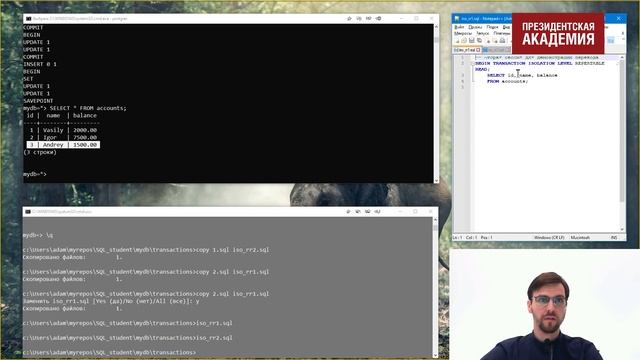
Task: Click the scroll-down arrow of the lower cmd window
Action: (x=435, y=355)
